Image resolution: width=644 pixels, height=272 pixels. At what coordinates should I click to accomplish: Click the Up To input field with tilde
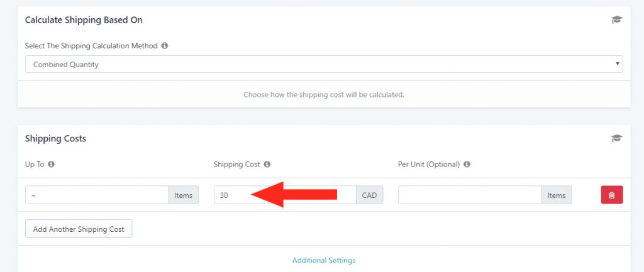(97, 195)
